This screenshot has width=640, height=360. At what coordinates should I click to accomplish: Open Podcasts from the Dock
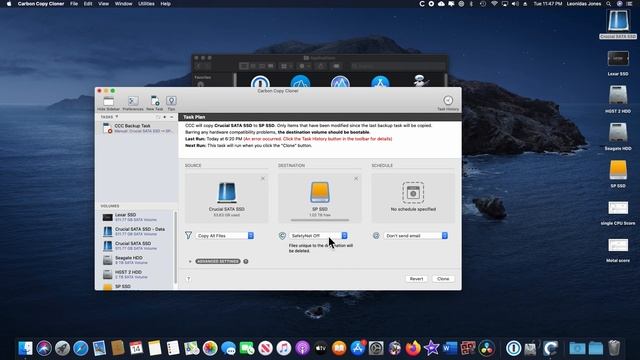point(302,348)
